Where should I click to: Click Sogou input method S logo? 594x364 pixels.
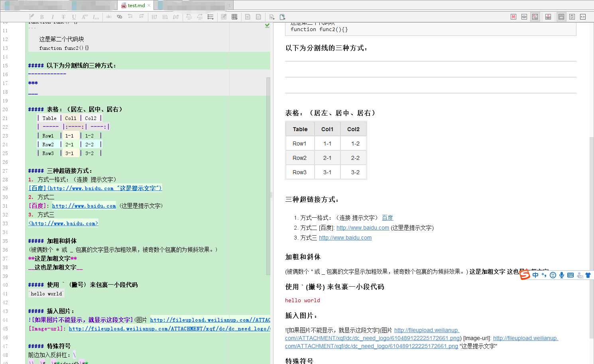click(x=525, y=275)
